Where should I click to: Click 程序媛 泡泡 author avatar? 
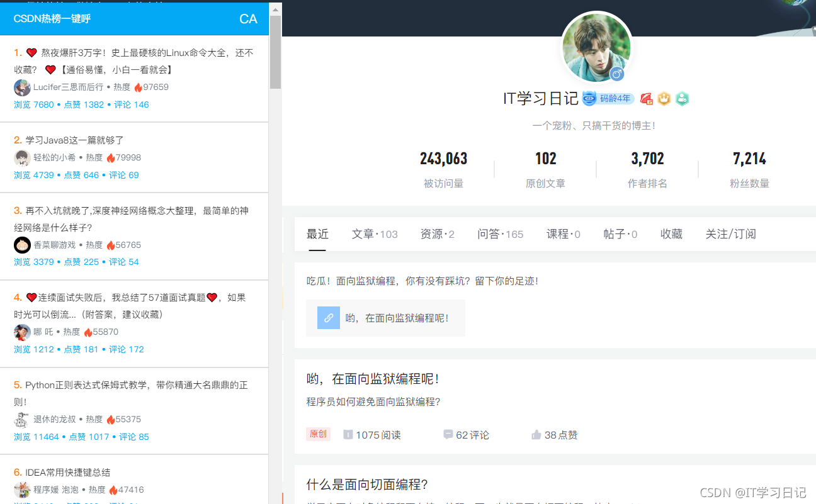point(22,490)
